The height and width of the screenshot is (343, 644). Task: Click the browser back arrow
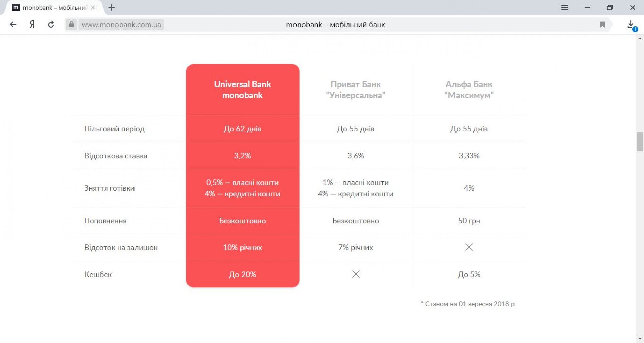(x=13, y=24)
